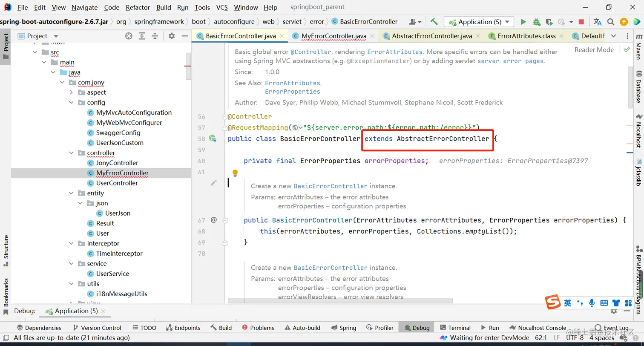644x346 pixels.
Task: Open the VCS menu
Action: pos(222,7)
